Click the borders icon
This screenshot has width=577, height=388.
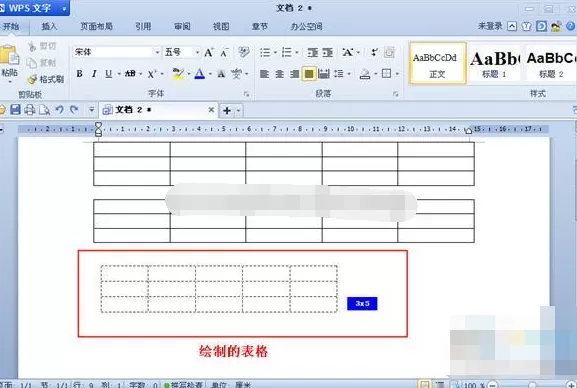(386, 74)
